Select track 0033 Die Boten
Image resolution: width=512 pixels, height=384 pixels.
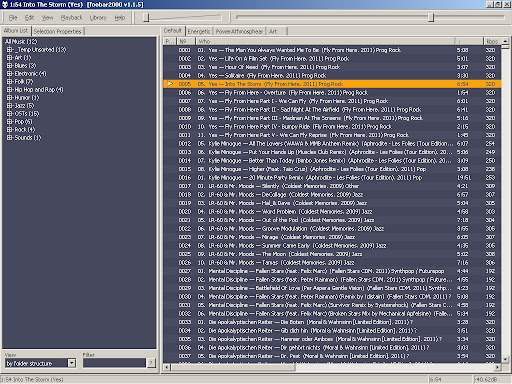[332, 322]
